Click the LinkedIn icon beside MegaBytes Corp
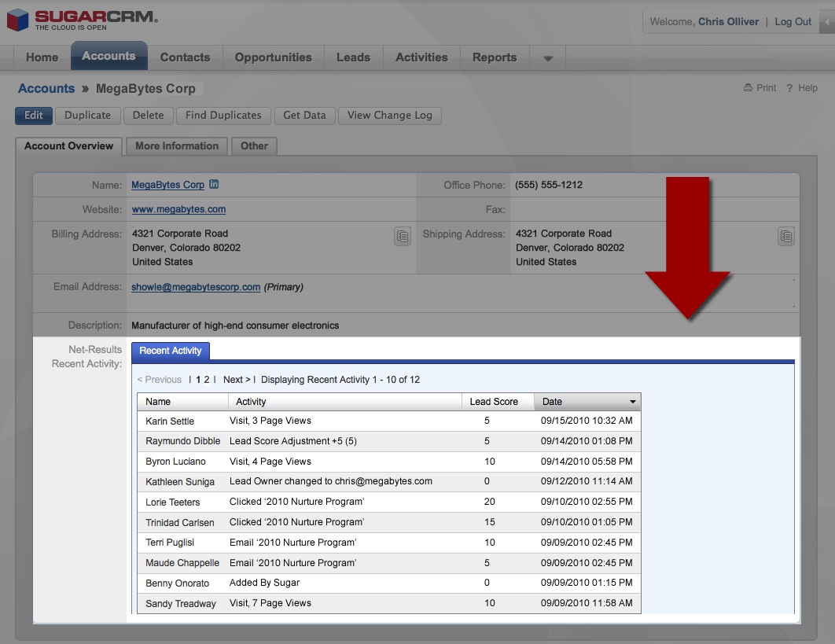Viewport: 835px width, 644px height. tap(214, 185)
